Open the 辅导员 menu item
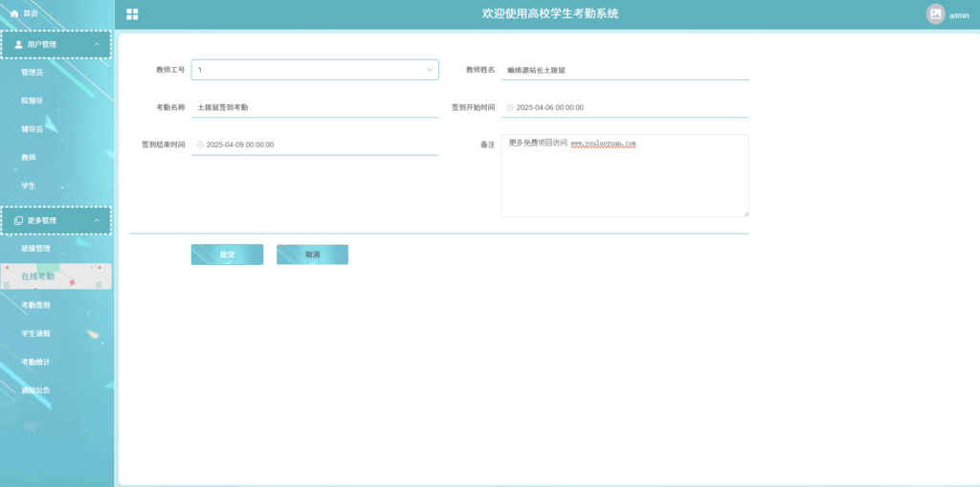The image size is (980, 487). pos(32,129)
